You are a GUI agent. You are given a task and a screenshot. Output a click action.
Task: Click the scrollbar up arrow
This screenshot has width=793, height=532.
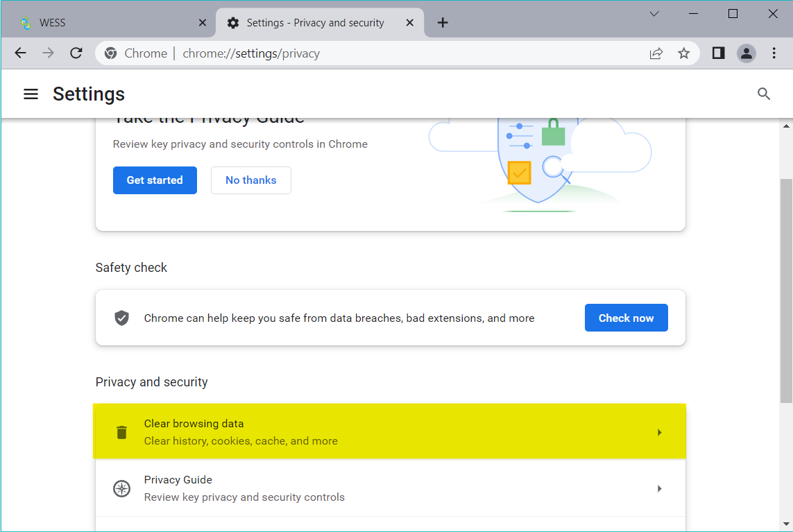click(x=786, y=126)
